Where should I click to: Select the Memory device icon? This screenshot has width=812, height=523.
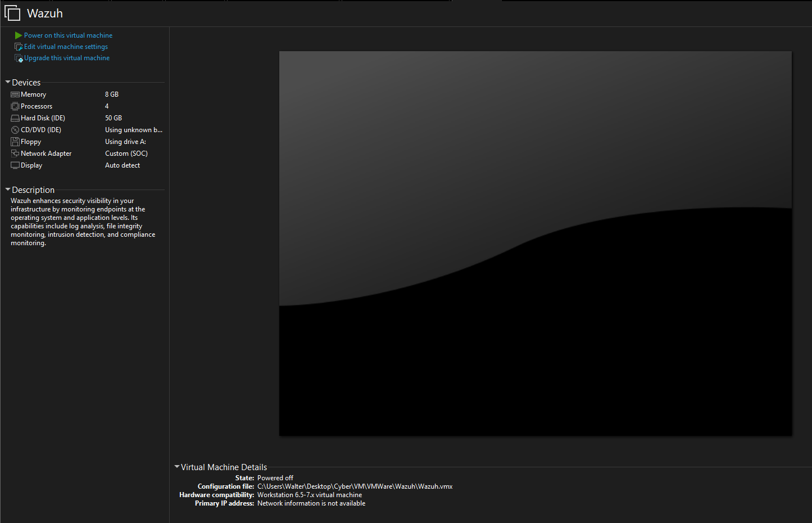tap(15, 94)
